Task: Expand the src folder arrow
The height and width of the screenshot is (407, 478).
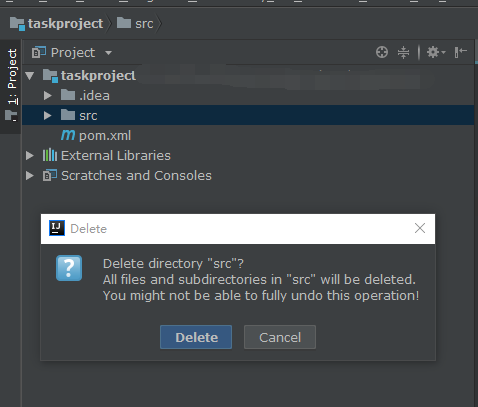Action: 48,116
